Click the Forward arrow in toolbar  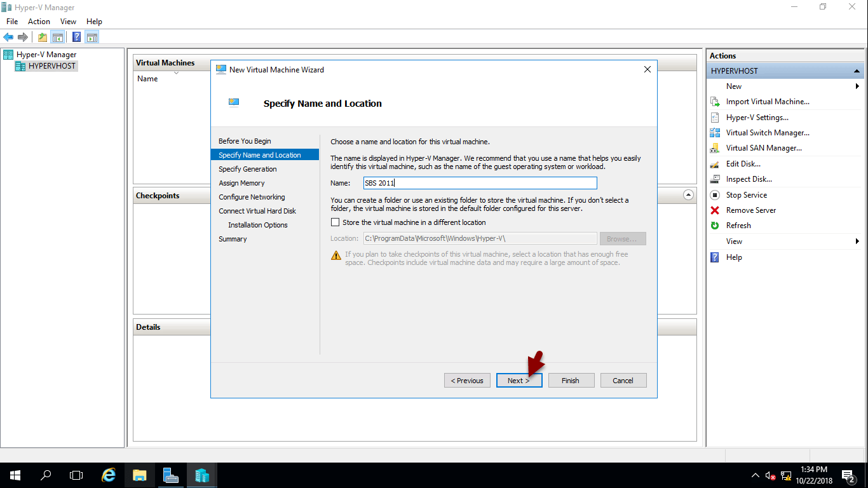point(23,37)
